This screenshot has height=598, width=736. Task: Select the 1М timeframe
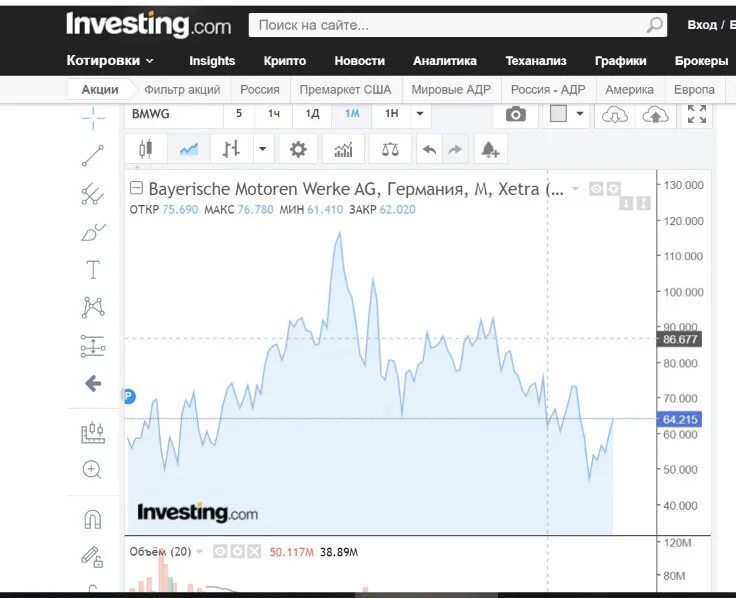tap(352, 114)
